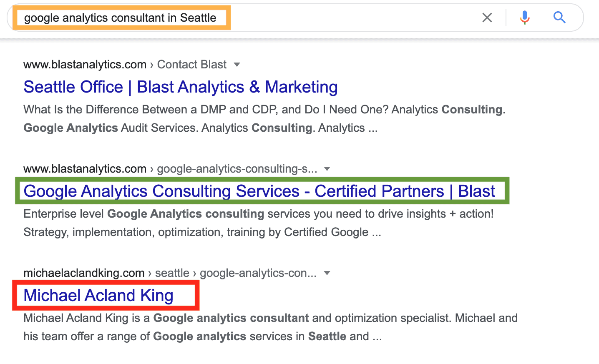Open www.blastanalytics.com breadcrumb of the second result
The width and height of the screenshot is (599, 364).
(85, 168)
